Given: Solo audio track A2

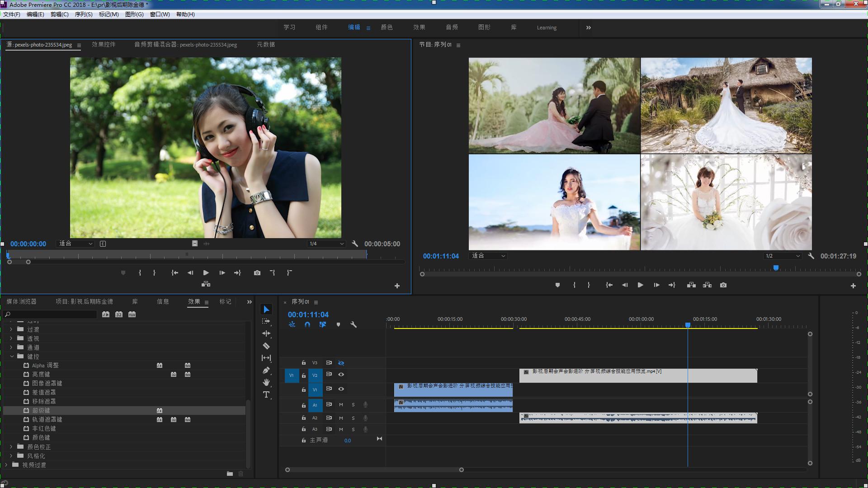Looking at the screenshot, I should tap(353, 418).
